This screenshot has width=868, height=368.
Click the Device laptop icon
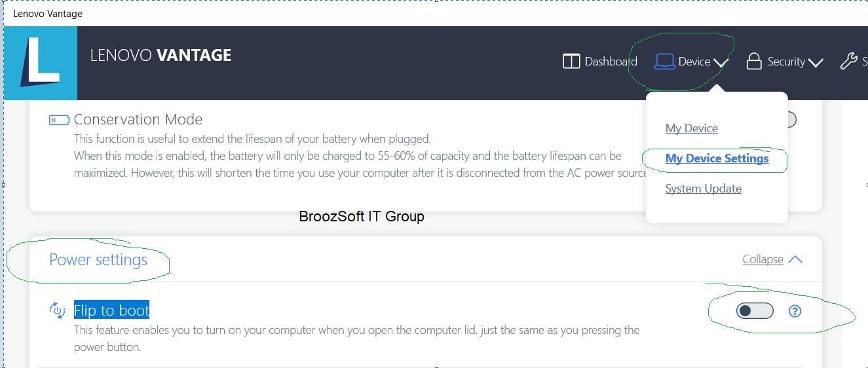click(x=664, y=62)
